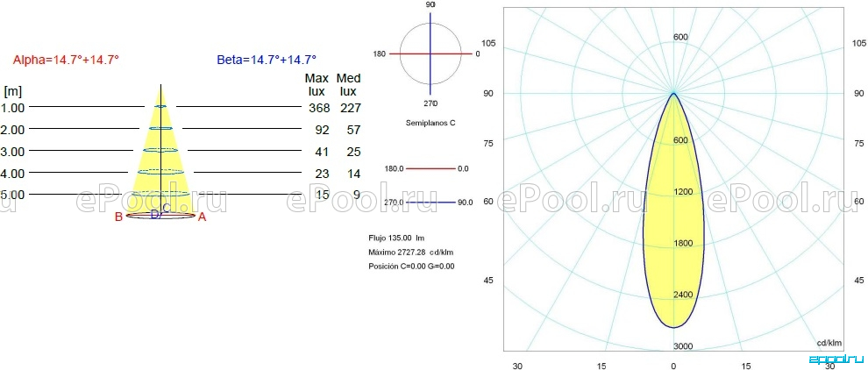Viewport: 868px width, 370px height.
Task: Click the 227 med lux value
Action: 350,108
